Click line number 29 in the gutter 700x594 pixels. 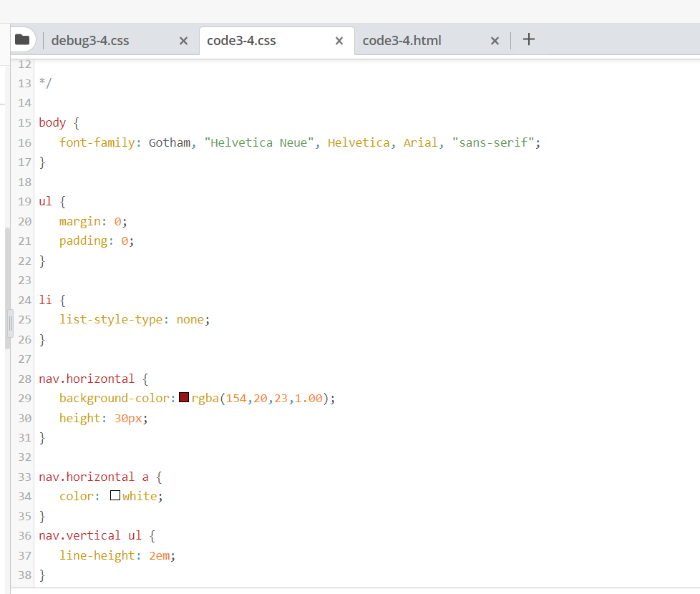24,397
